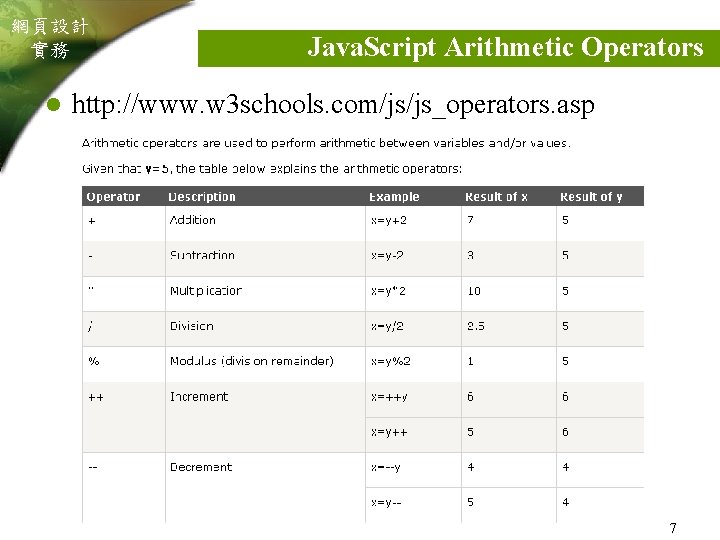Viewport: 720px width, 540px height.
Task: Click the sentence 'Given that y=5, the table below...'
Action: click(272, 169)
